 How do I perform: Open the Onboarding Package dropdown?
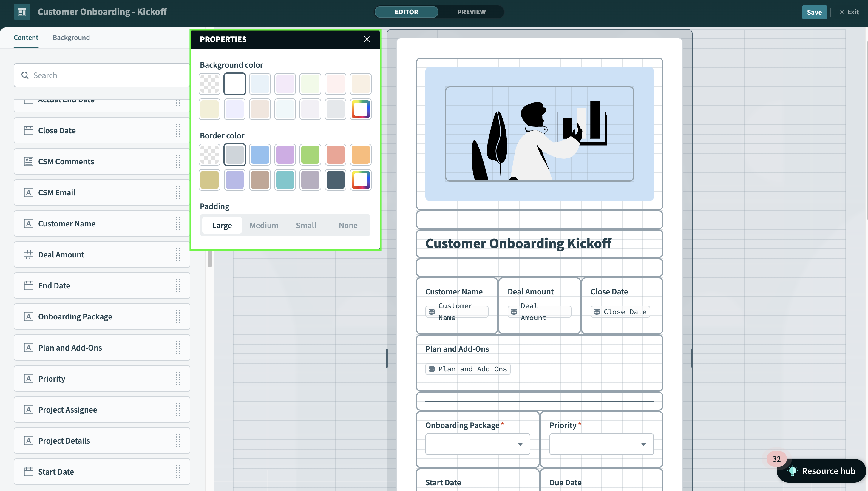pyautogui.click(x=478, y=444)
